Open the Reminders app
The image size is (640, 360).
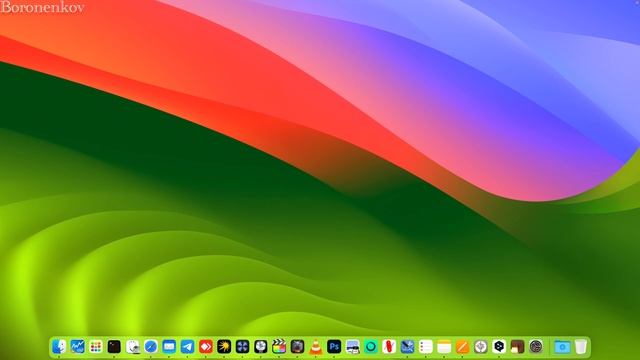[x=426, y=347]
